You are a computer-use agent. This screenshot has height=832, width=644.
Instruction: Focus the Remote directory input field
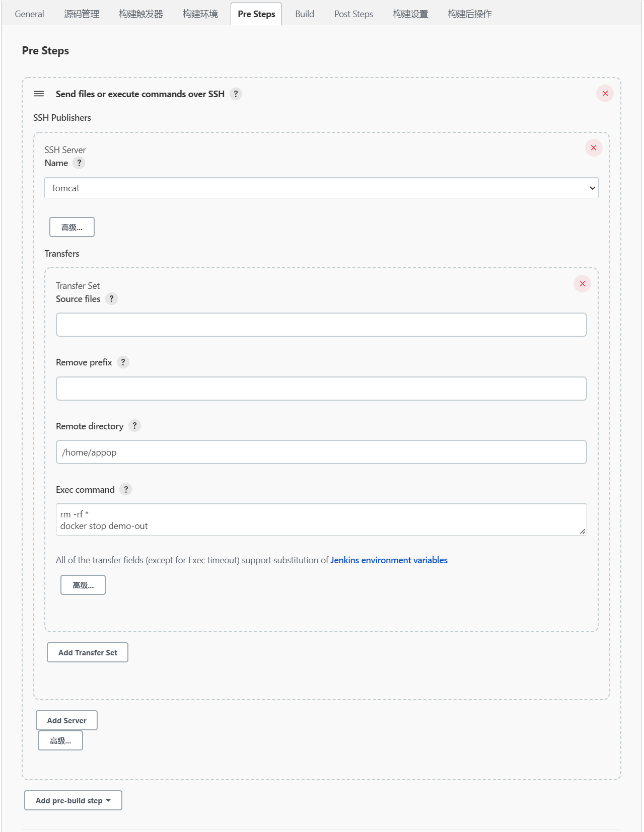tap(321, 452)
